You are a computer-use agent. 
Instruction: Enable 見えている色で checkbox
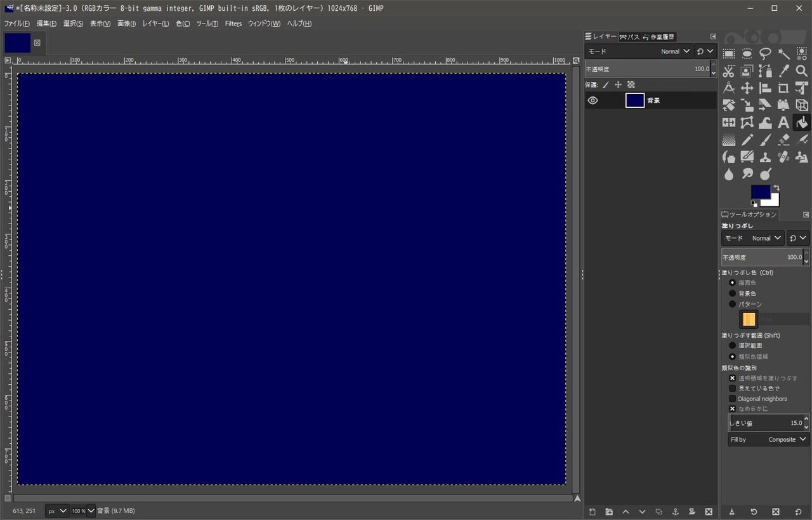(x=732, y=388)
